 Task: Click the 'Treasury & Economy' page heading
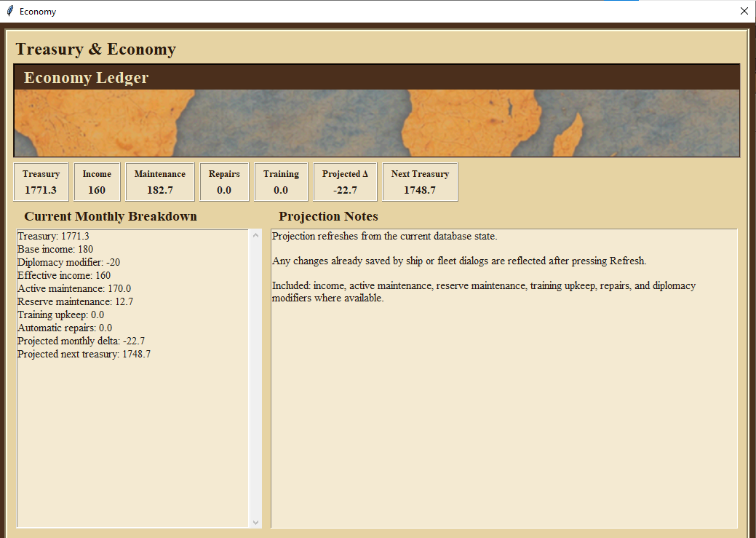96,49
